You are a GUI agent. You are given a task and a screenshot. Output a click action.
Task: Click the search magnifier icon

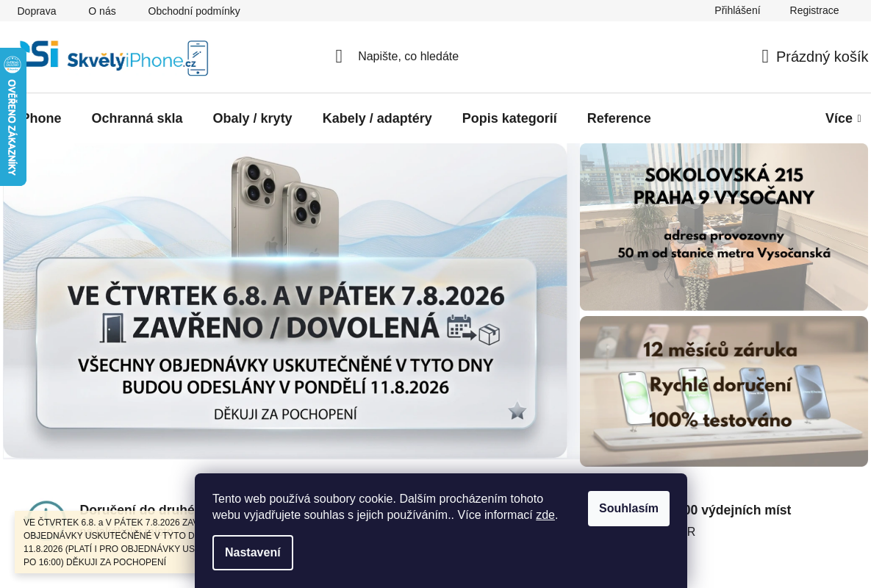339,57
